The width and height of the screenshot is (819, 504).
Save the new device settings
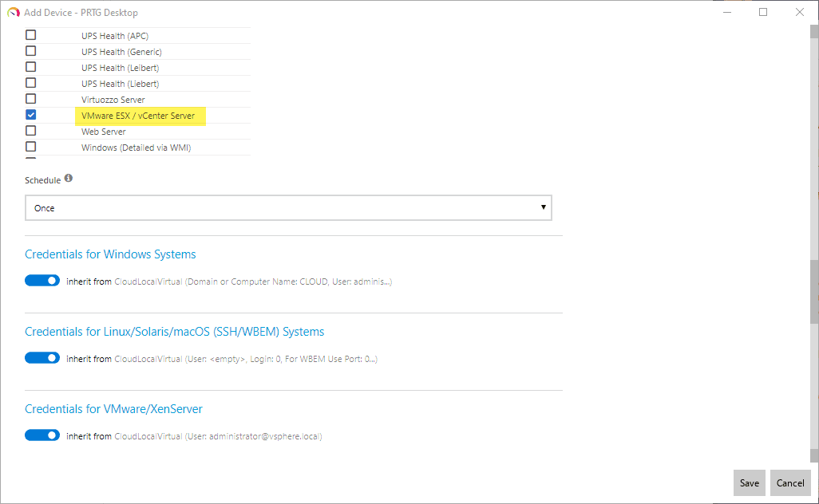point(749,482)
